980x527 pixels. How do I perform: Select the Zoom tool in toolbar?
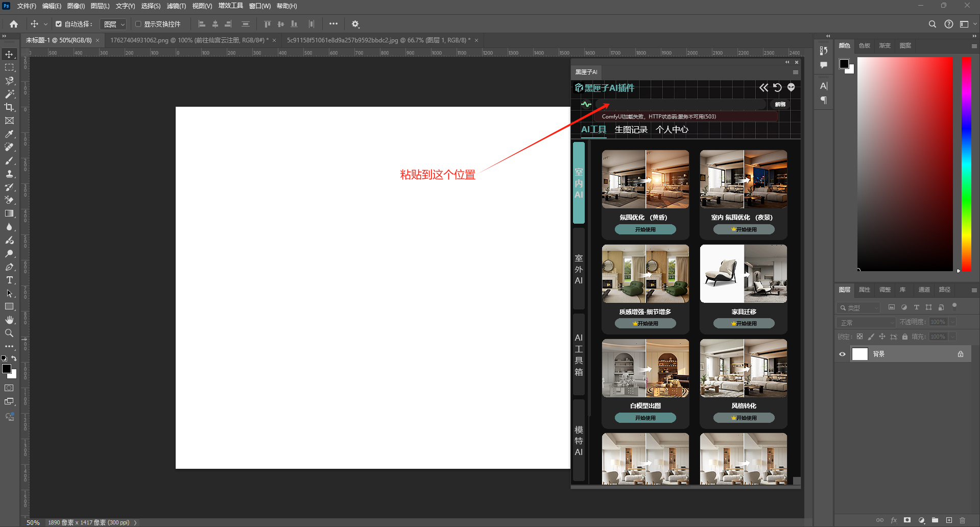click(9, 333)
